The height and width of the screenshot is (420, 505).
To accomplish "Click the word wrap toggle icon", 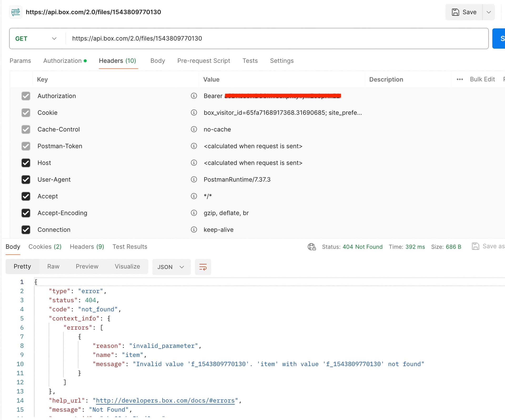I will coord(203,267).
